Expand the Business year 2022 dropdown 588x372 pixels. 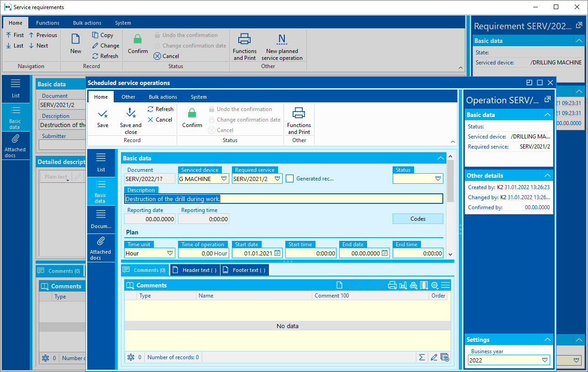(x=545, y=360)
